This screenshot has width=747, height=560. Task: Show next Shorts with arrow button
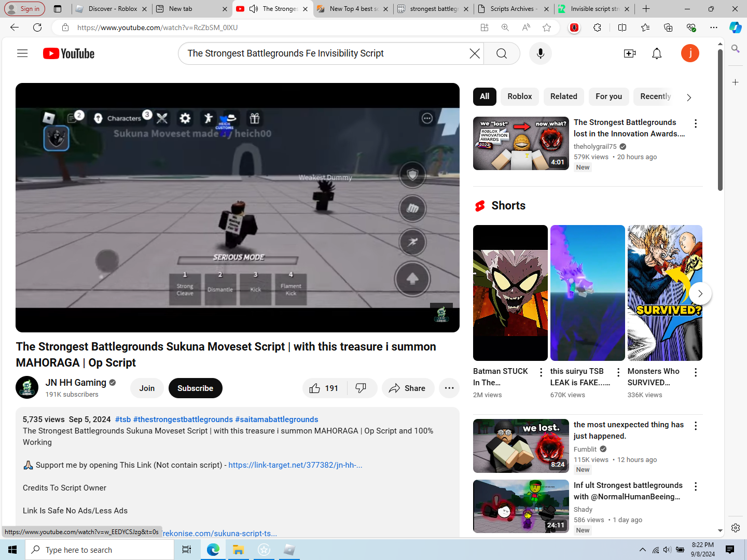coord(700,293)
